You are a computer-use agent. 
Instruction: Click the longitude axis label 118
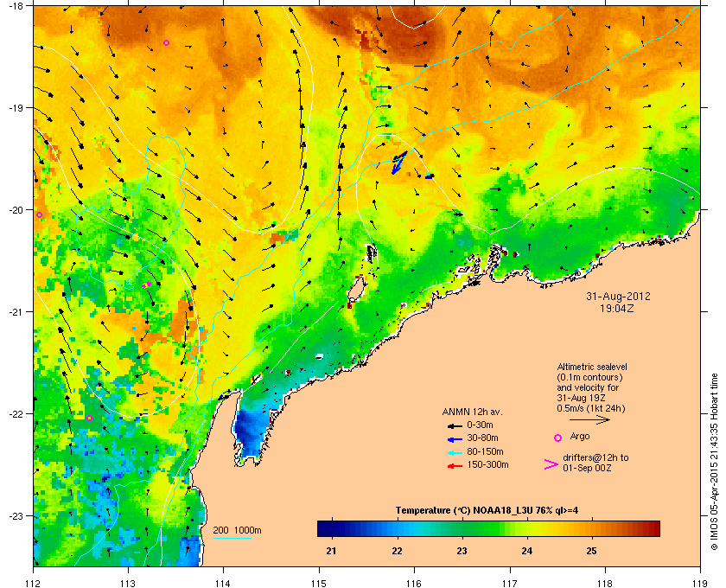[605, 584]
